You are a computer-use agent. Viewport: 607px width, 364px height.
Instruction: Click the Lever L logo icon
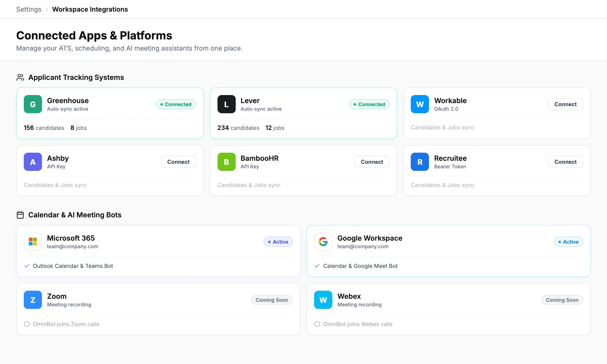tap(226, 104)
